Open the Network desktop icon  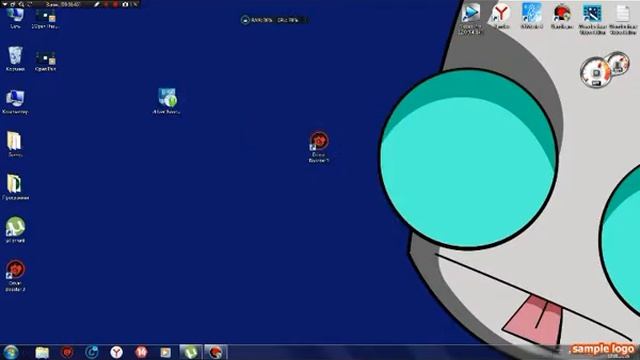tap(15, 18)
